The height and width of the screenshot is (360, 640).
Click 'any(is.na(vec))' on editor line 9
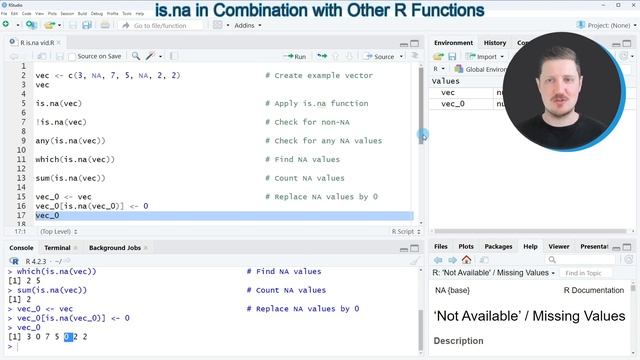(70, 140)
